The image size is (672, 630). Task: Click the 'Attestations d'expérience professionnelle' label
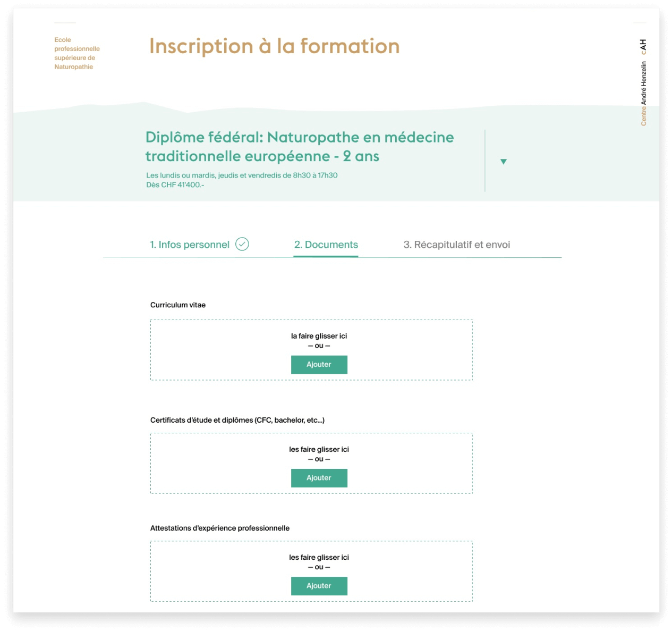point(219,528)
